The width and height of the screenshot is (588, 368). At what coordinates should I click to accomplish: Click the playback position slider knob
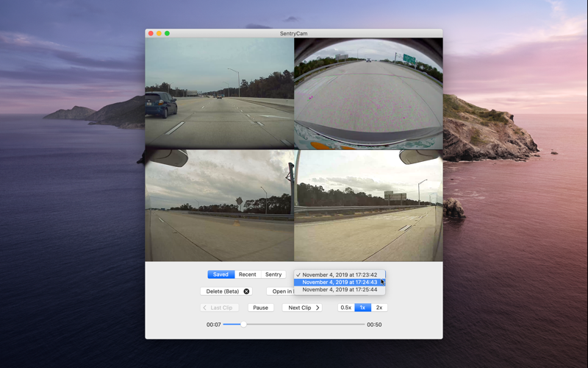click(243, 324)
